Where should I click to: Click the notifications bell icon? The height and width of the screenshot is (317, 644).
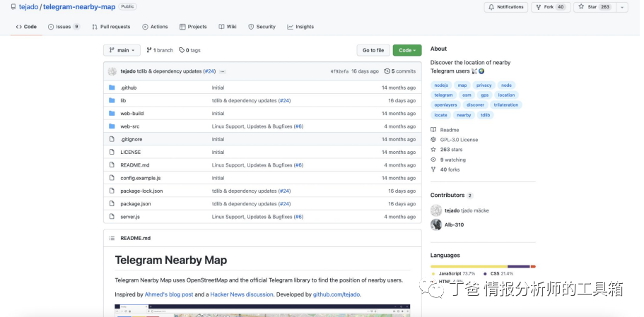click(491, 7)
